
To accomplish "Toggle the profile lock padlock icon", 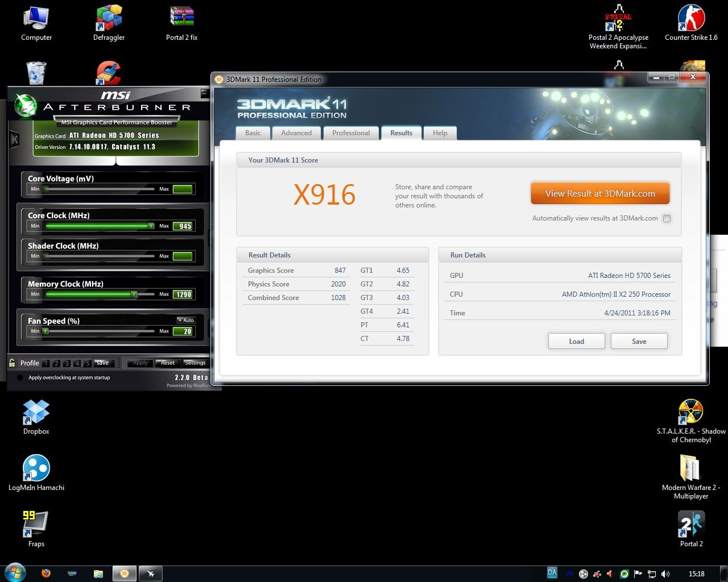I will (x=12, y=363).
